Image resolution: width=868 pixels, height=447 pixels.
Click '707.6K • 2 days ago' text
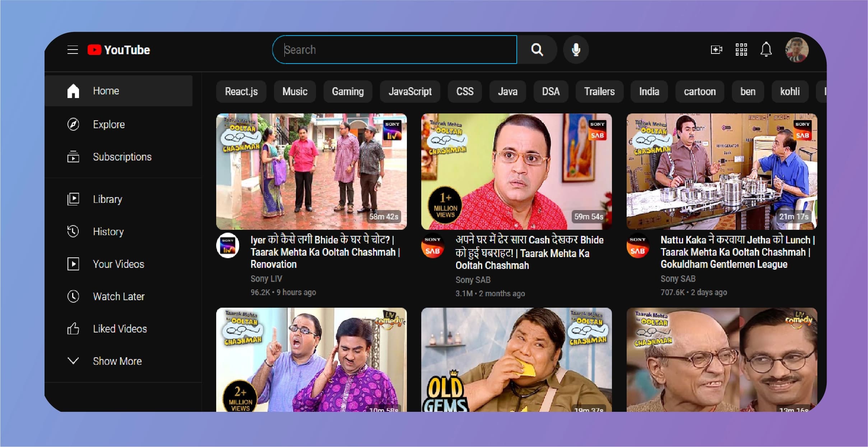693,292
